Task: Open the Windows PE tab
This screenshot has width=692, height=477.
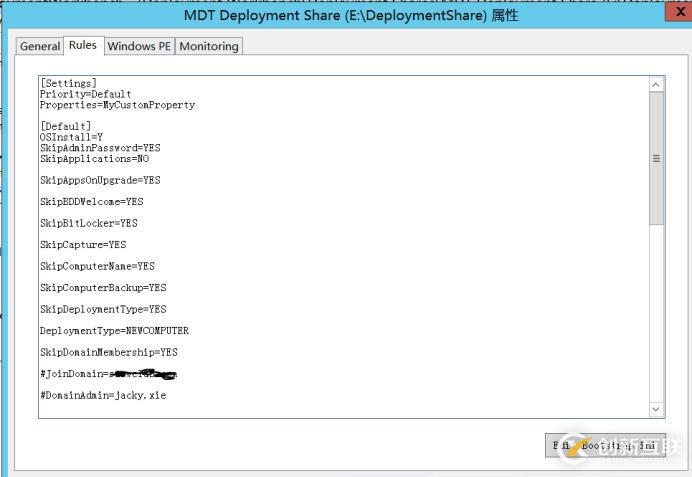Action: pos(139,46)
